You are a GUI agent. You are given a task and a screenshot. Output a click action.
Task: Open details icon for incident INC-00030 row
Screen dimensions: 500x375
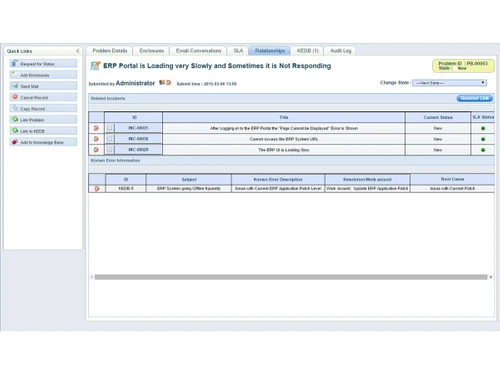pyautogui.click(x=96, y=139)
